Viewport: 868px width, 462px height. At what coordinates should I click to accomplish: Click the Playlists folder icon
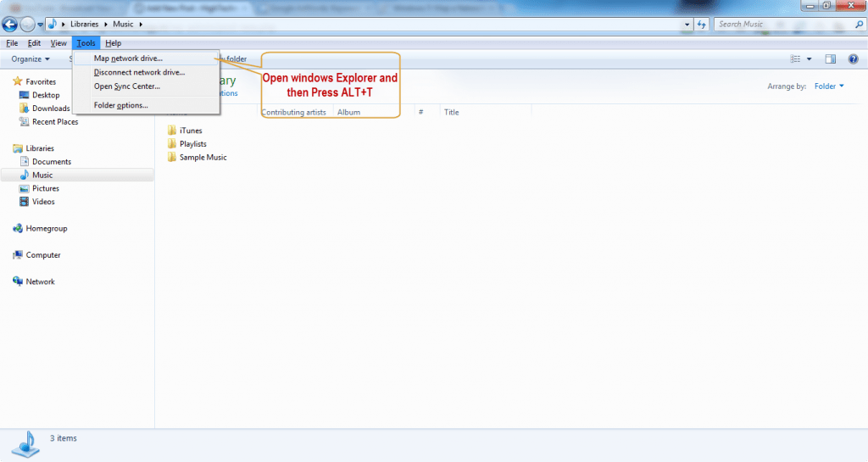point(171,144)
